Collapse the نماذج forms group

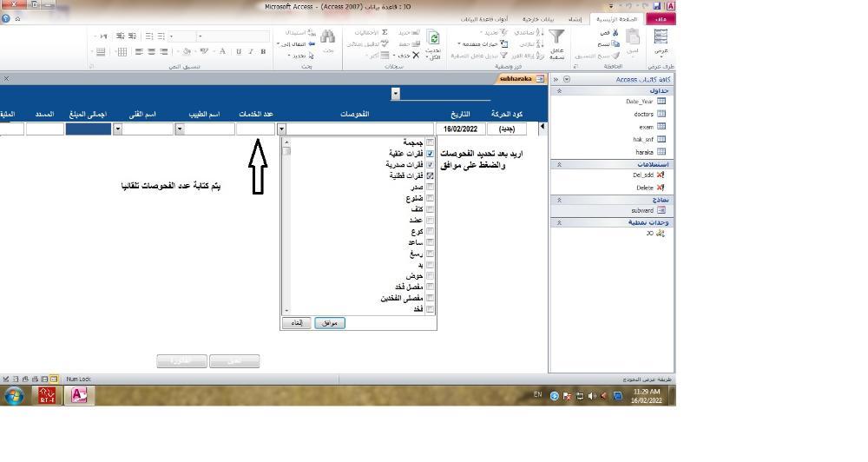click(x=559, y=200)
